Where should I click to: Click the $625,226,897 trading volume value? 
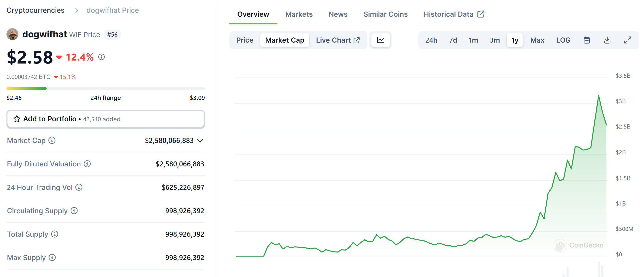coord(183,188)
